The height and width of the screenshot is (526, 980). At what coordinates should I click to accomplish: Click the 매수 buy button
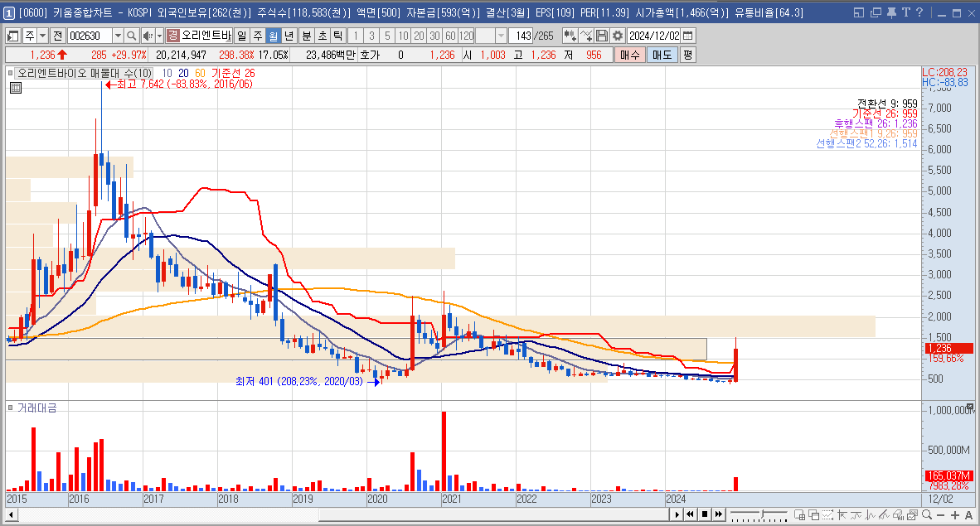pos(630,55)
